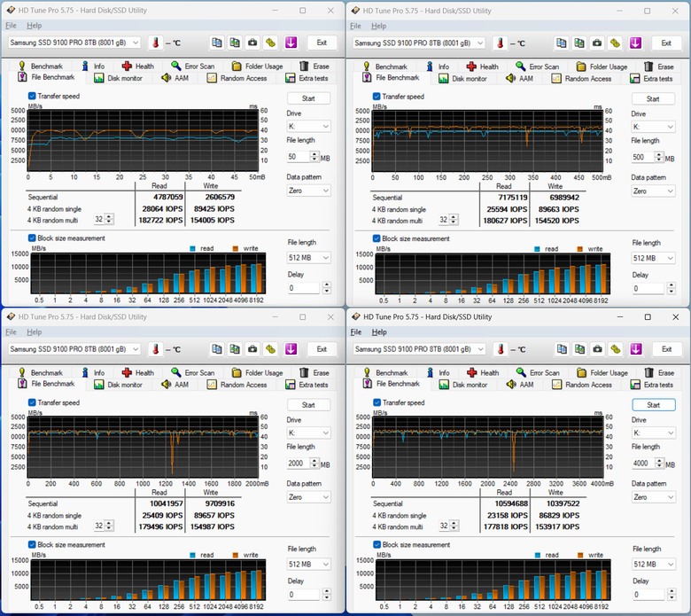Click yellow options icon in bottom-left window
Screen dimensions: 691x616
pos(270,349)
